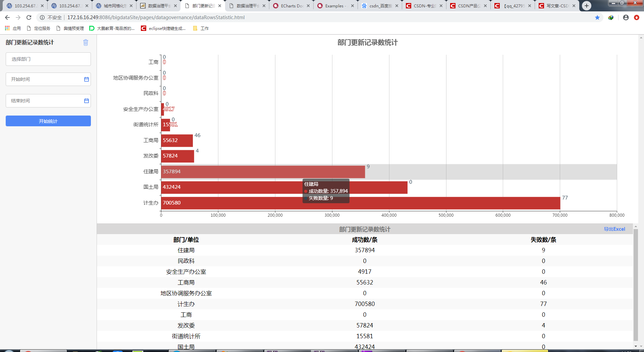The height and width of the screenshot is (352, 644).
Task: Open the 选择部门 dropdown
Action: (48, 59)
